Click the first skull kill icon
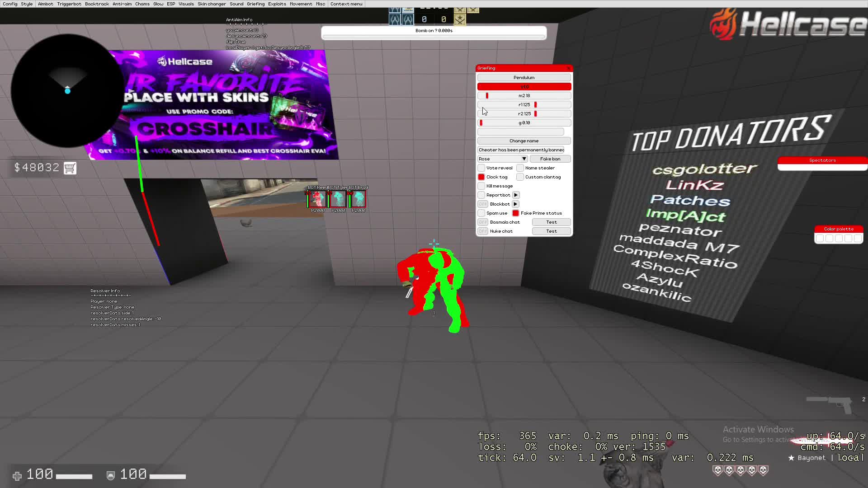 (717, 471)
